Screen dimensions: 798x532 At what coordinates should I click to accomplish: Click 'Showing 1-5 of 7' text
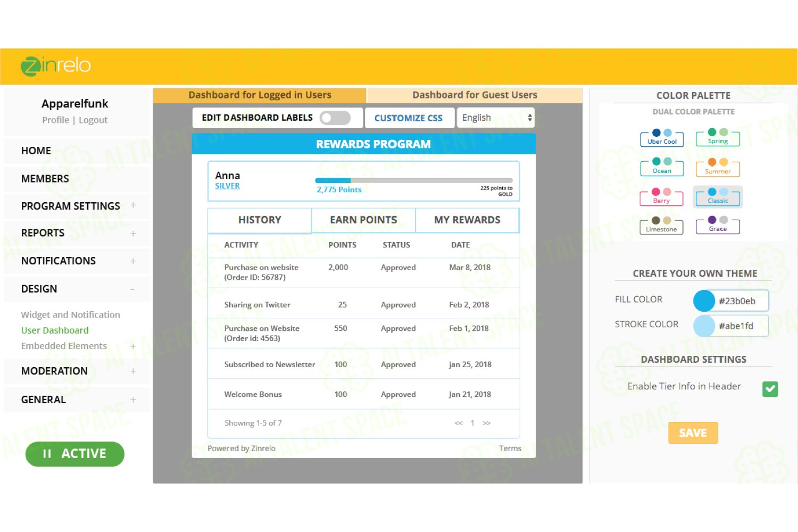pyautogui.click(x=253, y=423)
